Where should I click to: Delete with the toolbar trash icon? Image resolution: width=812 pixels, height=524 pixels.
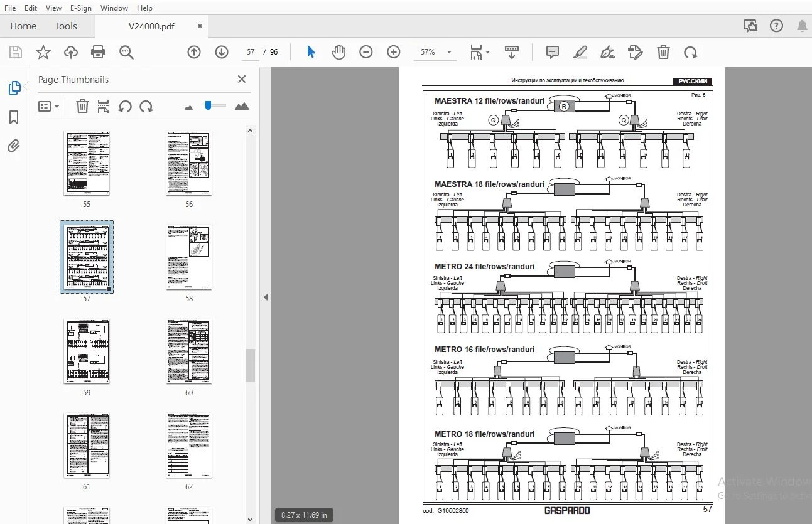tap(663, 52)
